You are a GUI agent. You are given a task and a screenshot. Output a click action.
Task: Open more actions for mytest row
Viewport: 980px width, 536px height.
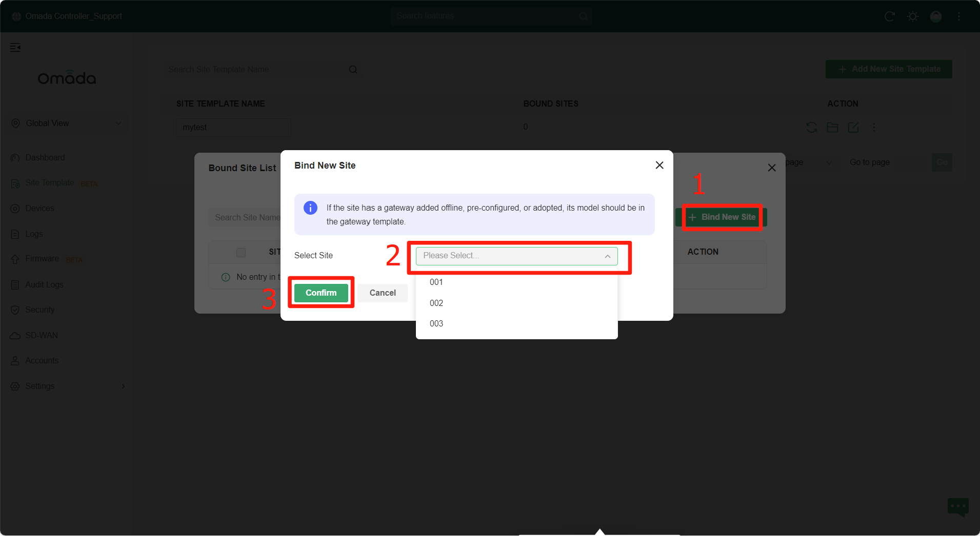click(874, 128)
